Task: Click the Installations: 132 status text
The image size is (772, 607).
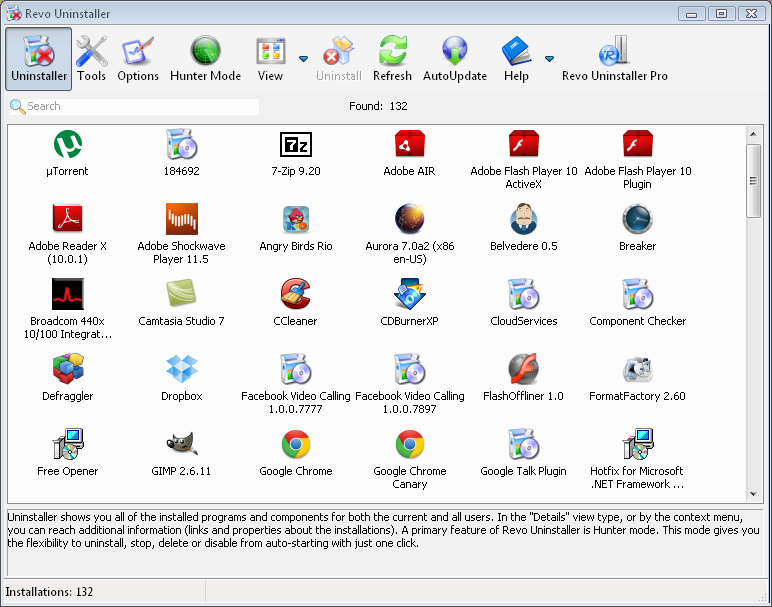Action: click(x=49, y=592)
